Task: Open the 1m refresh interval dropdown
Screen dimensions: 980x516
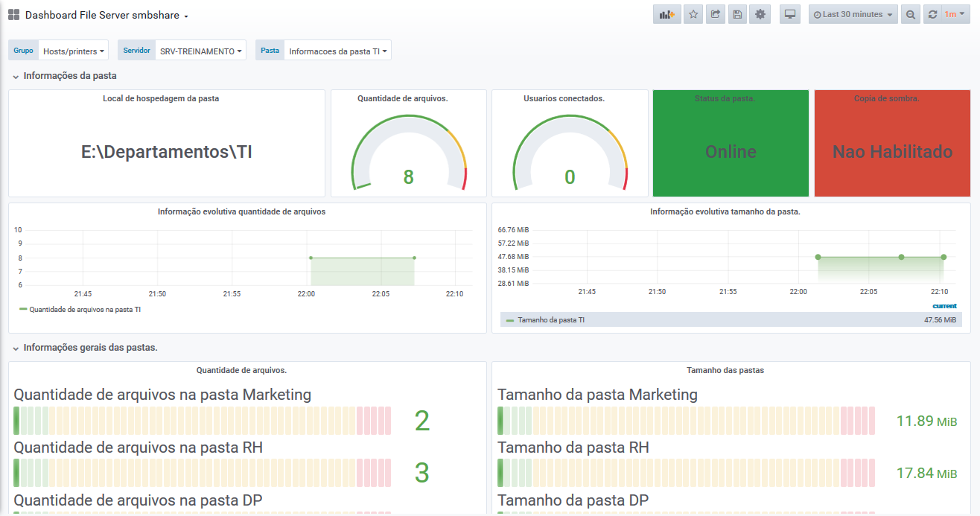Action: 955,14
